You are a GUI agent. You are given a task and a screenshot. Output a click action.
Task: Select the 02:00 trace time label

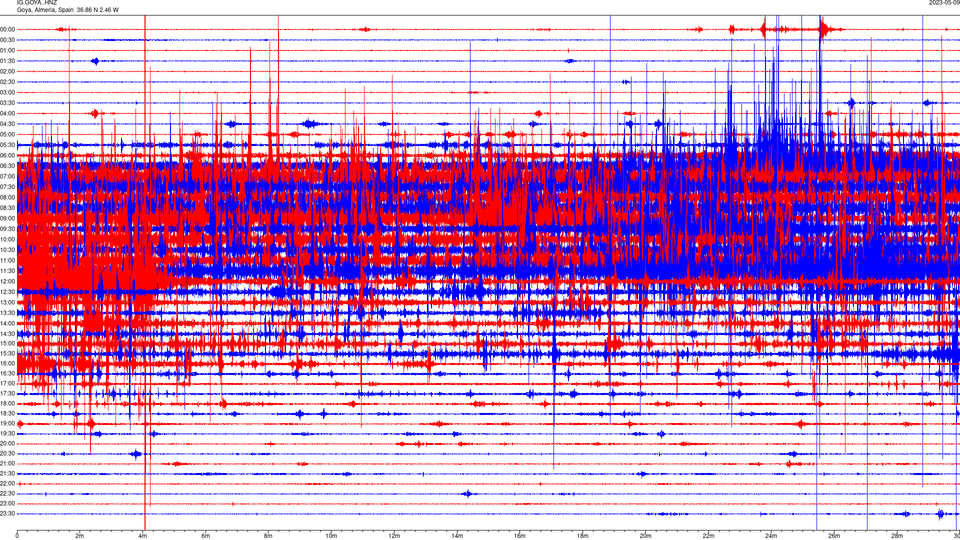[x=8, y=71]
